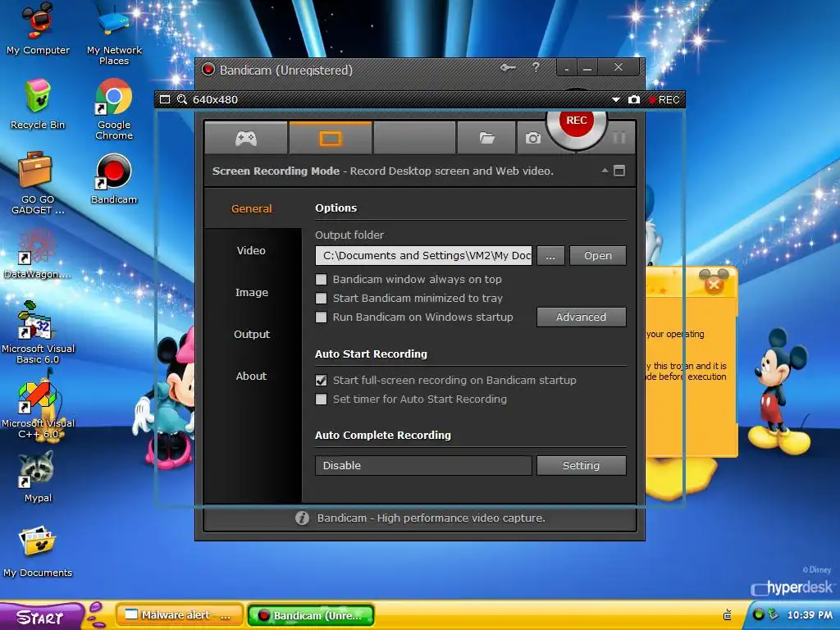Enable Set timer for Auto Start Recording
Viewport: 840px width, 630px height.
coord(321,399)
